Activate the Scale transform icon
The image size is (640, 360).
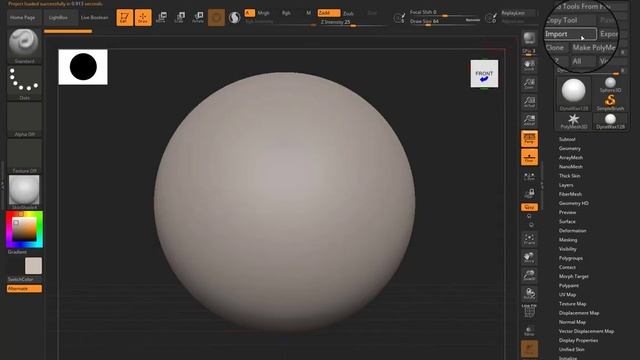click(180, 18)
